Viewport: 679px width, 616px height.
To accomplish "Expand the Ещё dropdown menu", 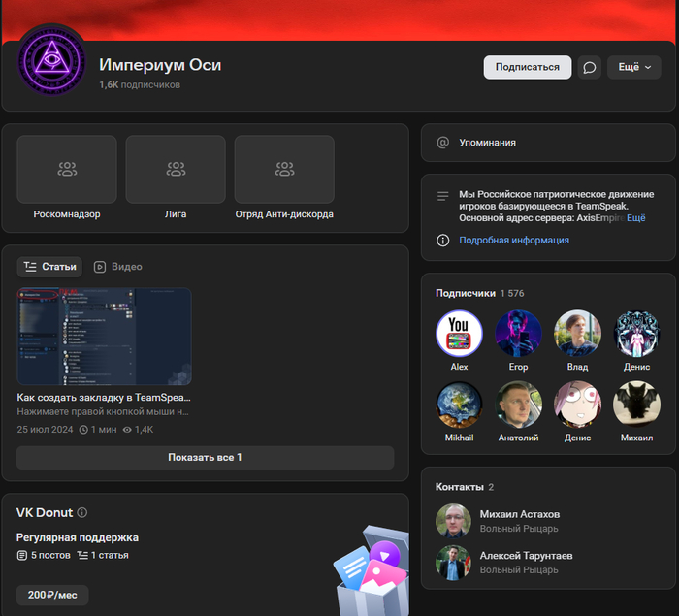I will pos(633,67).
